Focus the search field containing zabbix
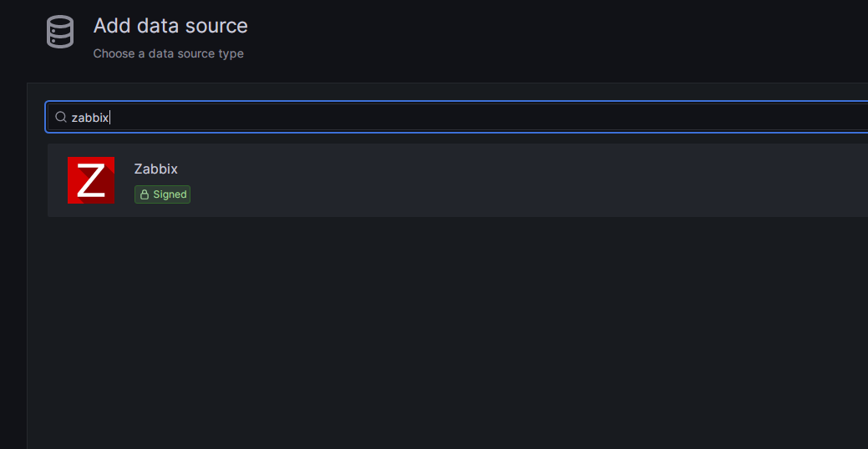The height and width of the screenshot is (449, 868). pyautogui.click(x=457, y=117)
